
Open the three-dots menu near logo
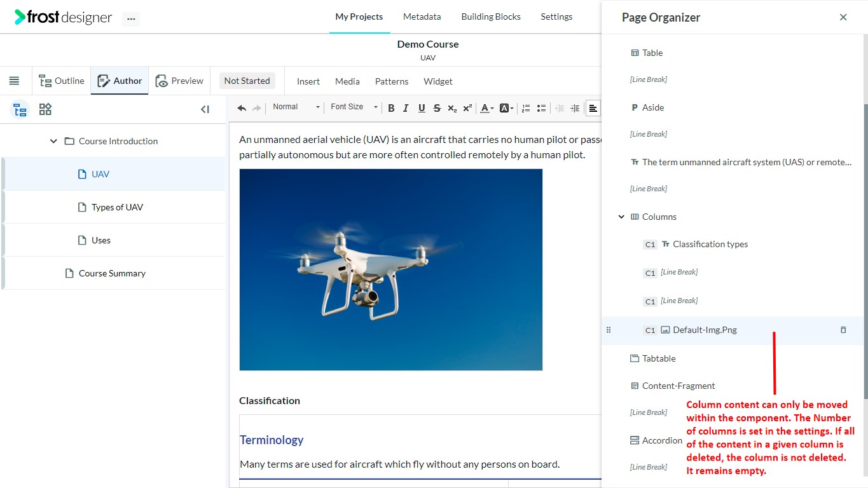point(131,19)
